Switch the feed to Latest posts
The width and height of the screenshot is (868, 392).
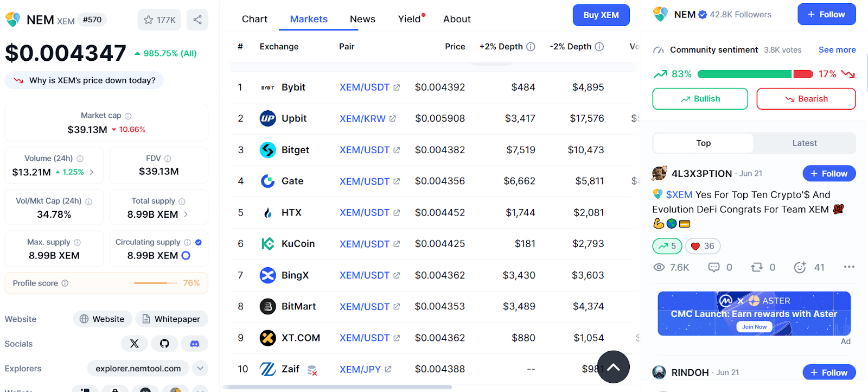(x=804, y=143)
